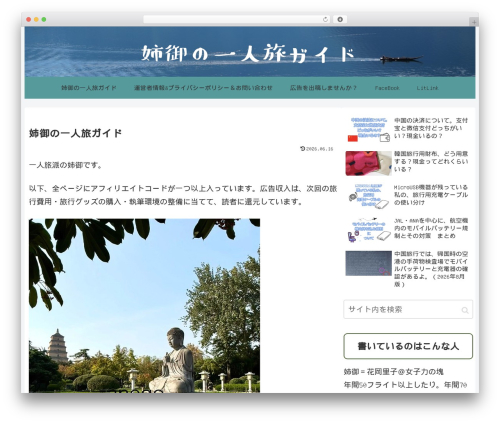This screenshot has height=423, width=500.
Task: Click the affiliate disclosure paragraph
Action: [x=183, y=195]
